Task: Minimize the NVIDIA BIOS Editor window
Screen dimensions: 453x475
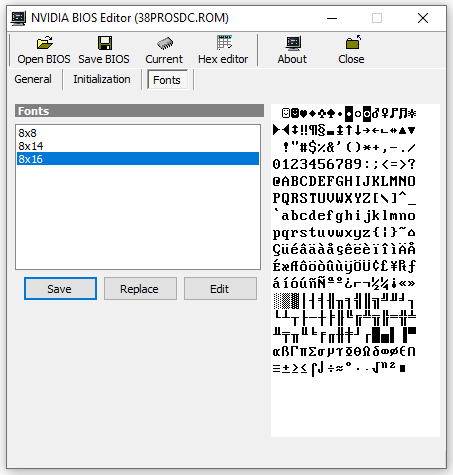Action: [x=332, y=18]
